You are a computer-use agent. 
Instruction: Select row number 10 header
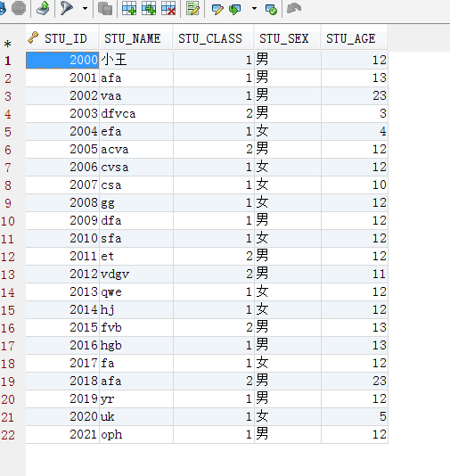[x=8, y=221]
